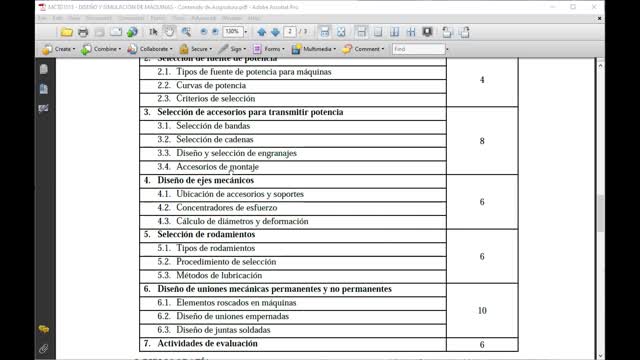Click Fit one full page icon
Image resolution: width=640 pixels, height=360 pixels.
pyautogui.click(x=341, y=32)
